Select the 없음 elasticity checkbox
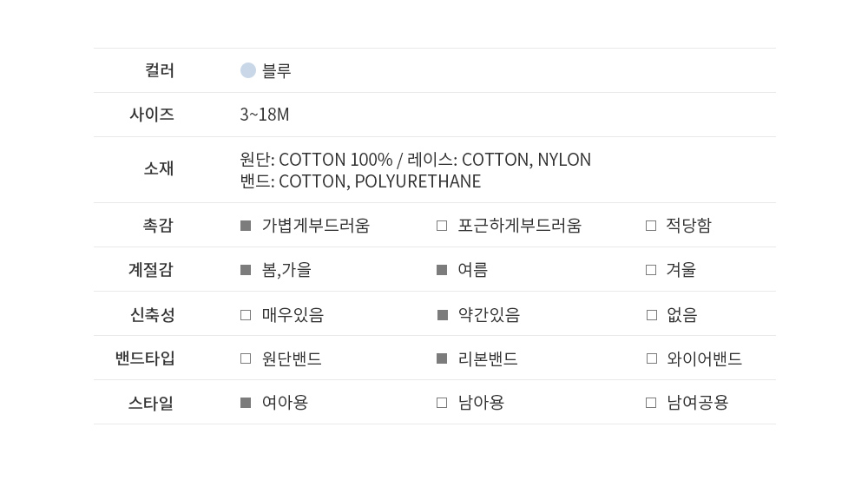This screenshot has width=868, height=493. tap(652, 315)
